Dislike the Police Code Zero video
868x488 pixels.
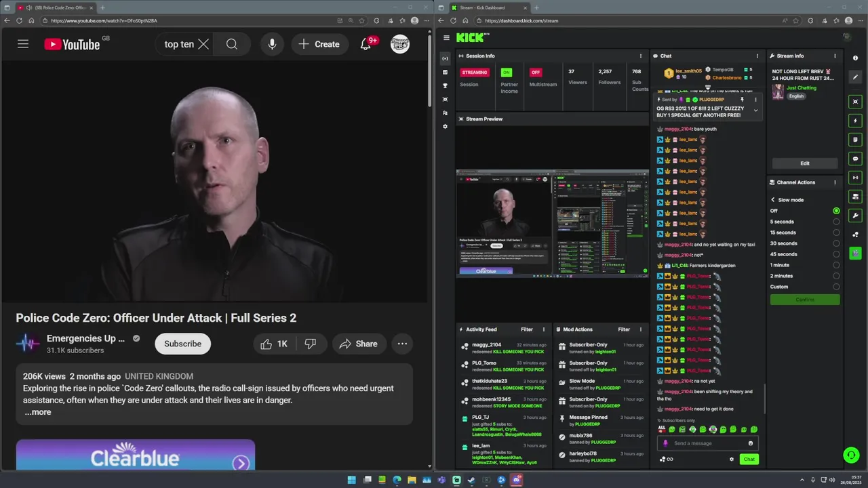[311, 344]
